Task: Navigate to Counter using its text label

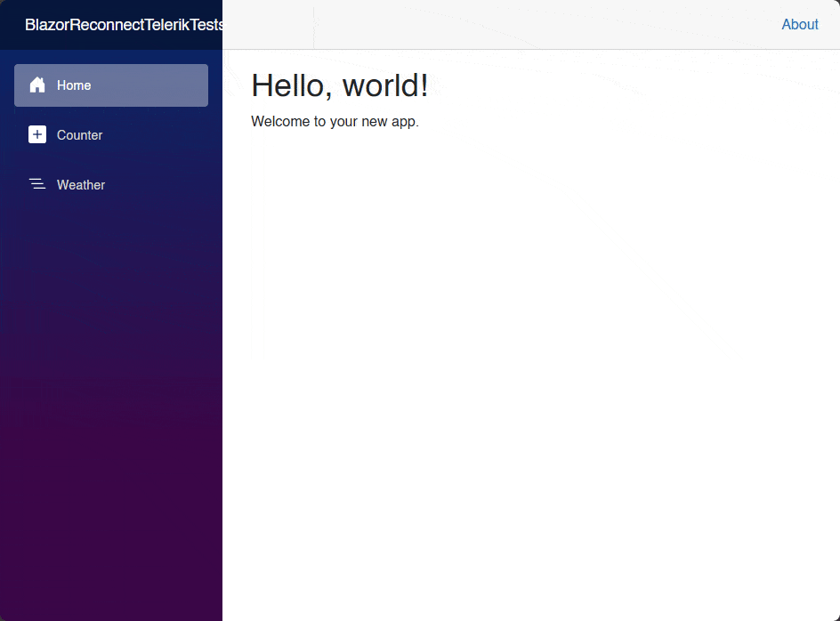Action: (x=80, y=135)
